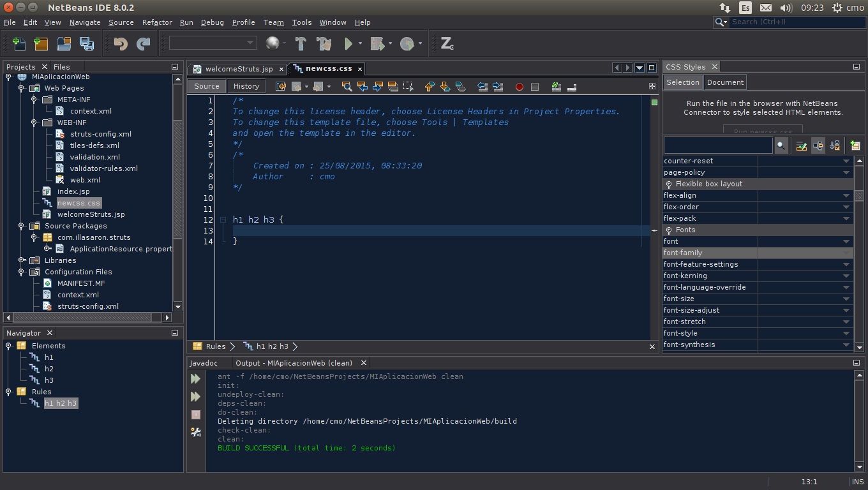Click Find Previous Occurrence icon
Screen dimensions: 868x490
(363, 86)
